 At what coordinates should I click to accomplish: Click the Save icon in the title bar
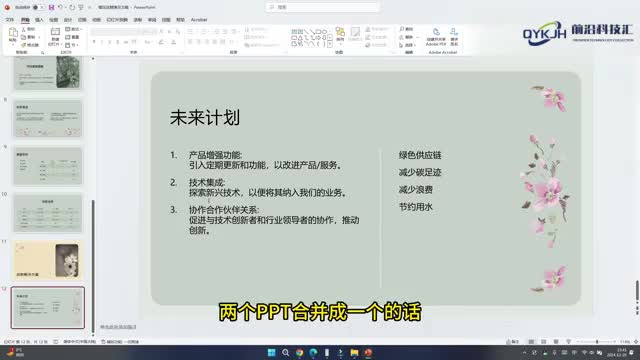[51, 7]
